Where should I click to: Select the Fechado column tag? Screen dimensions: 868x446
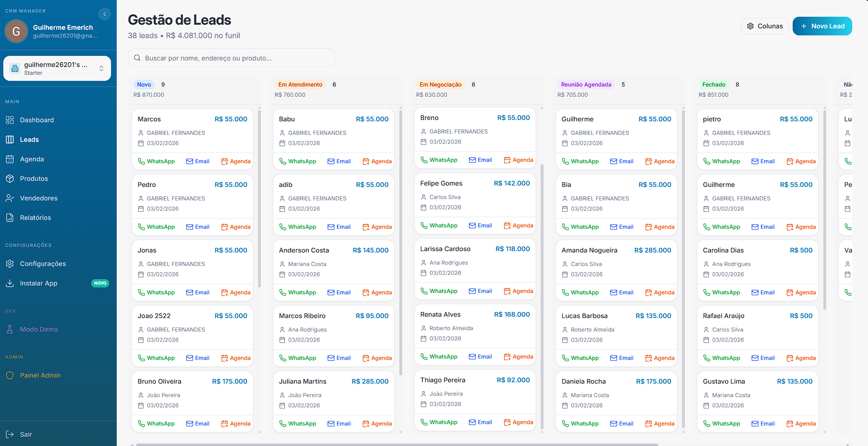(714, 85)
